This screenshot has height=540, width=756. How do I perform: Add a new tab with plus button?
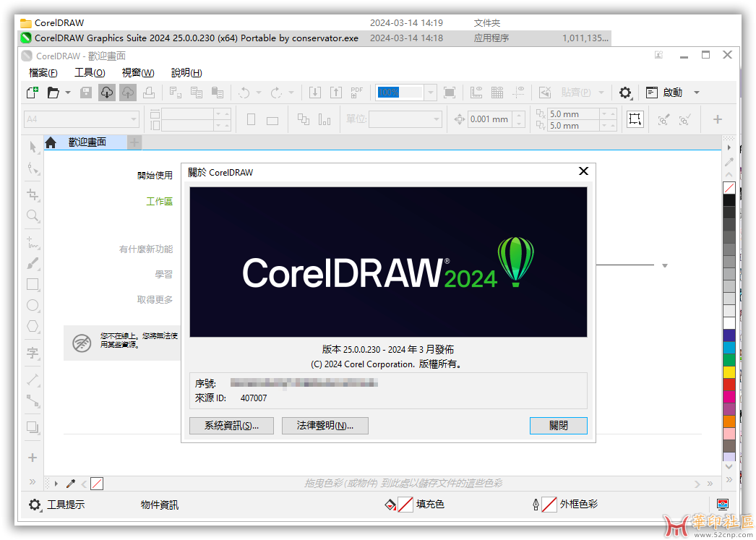134,142
